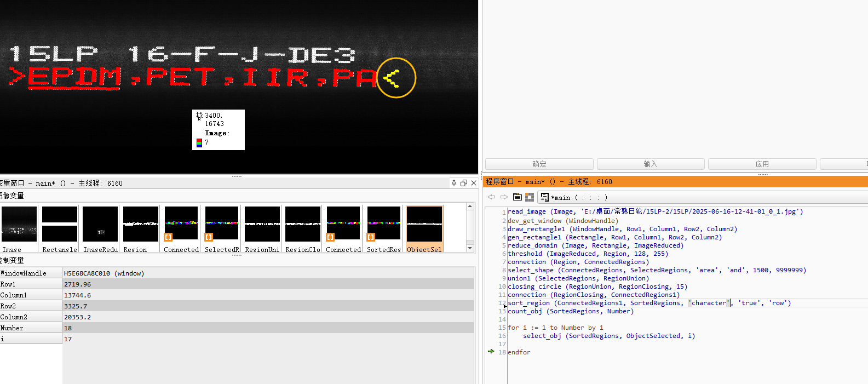Click the select_shape code line
The width and height of the screenshot is (868, 384).
click(x=657, y=270)
